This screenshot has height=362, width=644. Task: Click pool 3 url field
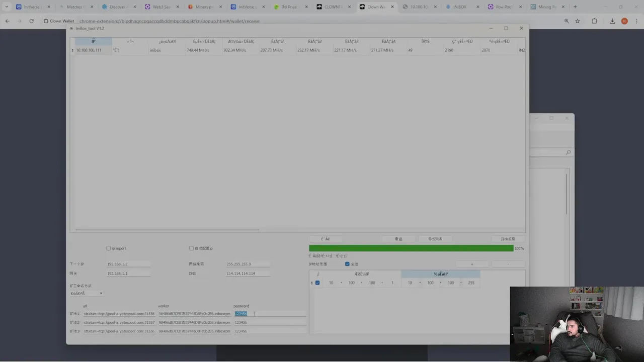pos(119,331)
